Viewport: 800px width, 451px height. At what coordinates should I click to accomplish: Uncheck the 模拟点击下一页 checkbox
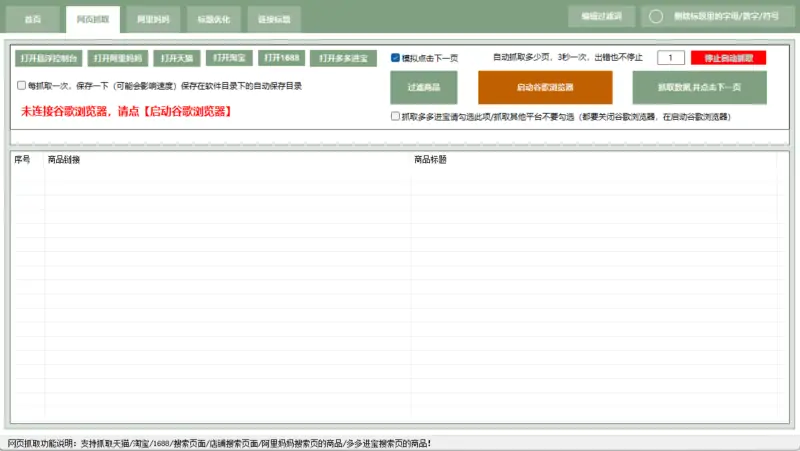coord(396,58)
